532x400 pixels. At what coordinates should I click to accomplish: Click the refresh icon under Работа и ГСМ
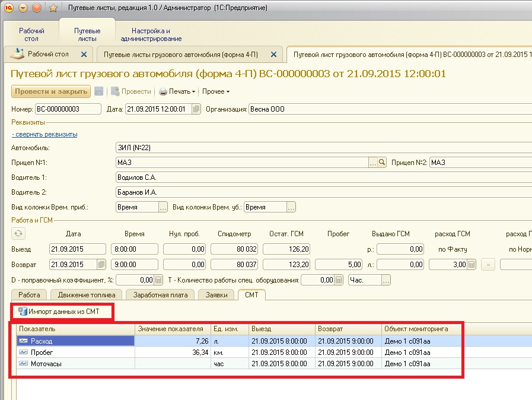click(19, 234)
